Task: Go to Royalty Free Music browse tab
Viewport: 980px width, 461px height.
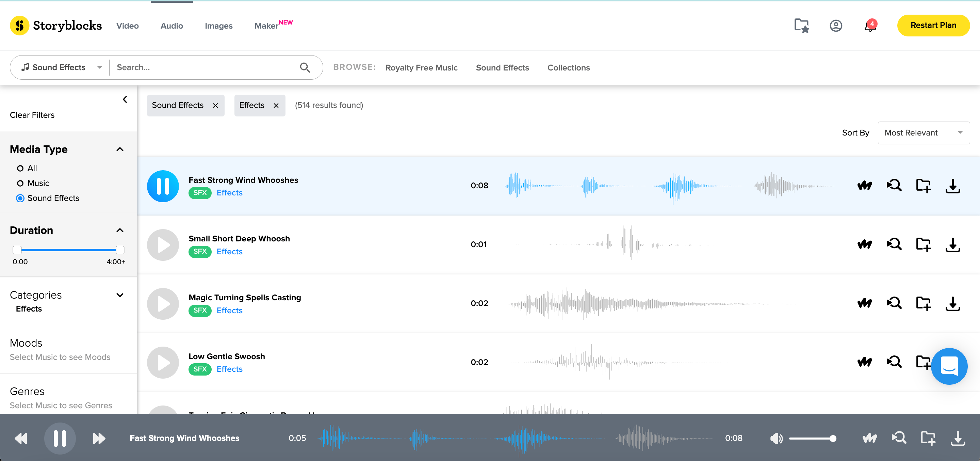Action: [x=421, y=68]
